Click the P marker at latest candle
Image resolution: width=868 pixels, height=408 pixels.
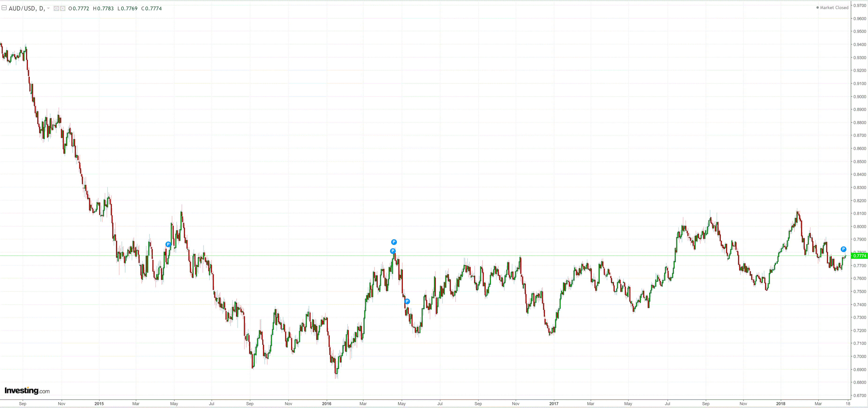click(x=843, y=249)
